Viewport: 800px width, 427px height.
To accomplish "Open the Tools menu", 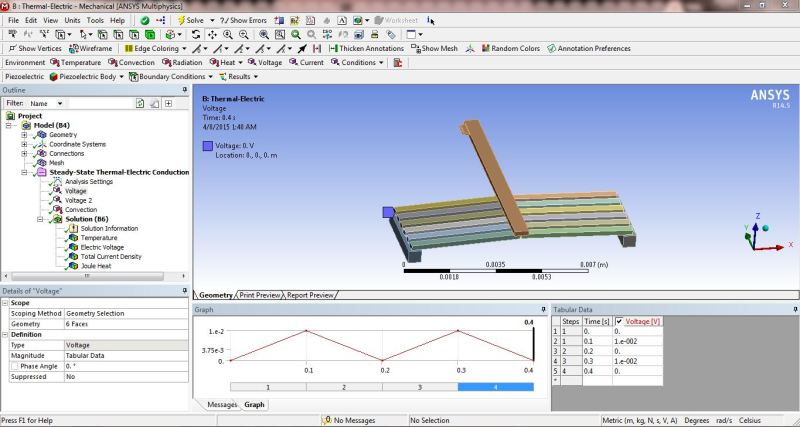I will coord(95,20).
